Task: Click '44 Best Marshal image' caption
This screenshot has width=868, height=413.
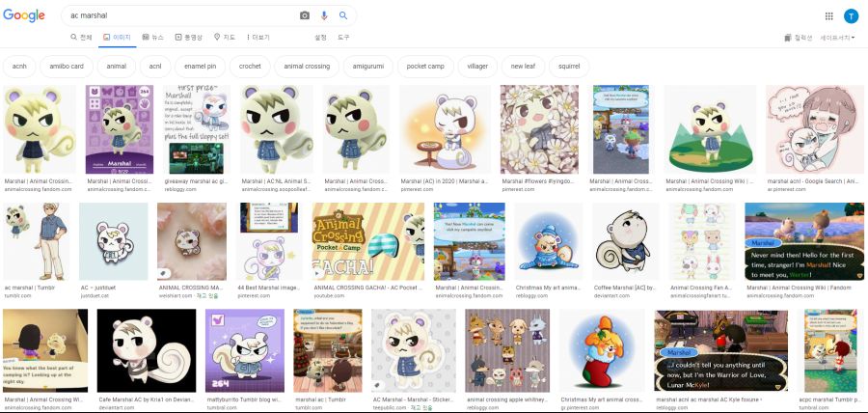Action: pos(268,288)
